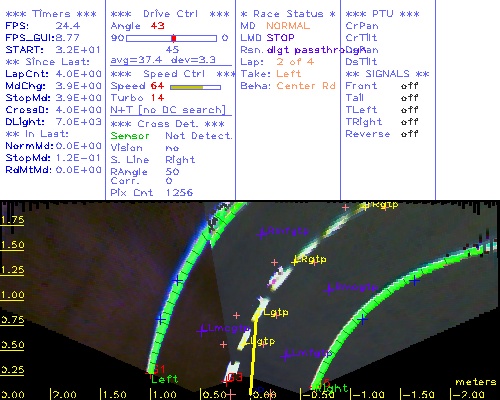Toggle the Tail signal off indicator
The height and width of the screenshot is (400, 500).
pyautogui.click(x=409, y=98)
